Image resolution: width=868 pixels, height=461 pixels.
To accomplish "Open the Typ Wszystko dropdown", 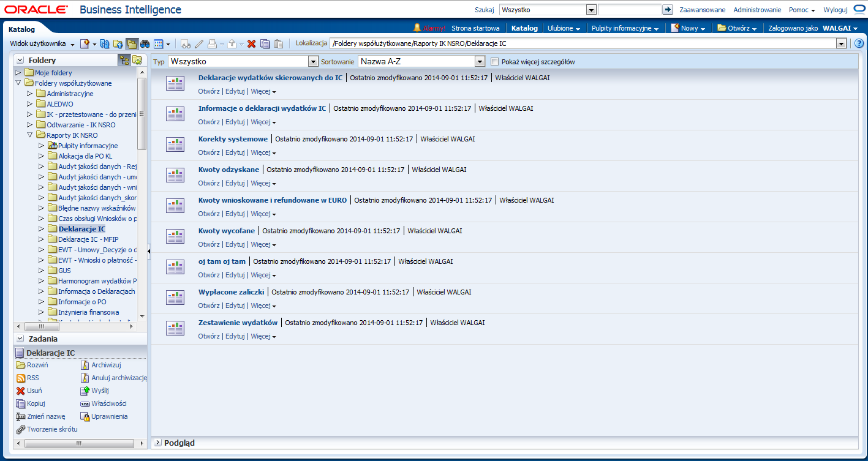I will point(313,62).
